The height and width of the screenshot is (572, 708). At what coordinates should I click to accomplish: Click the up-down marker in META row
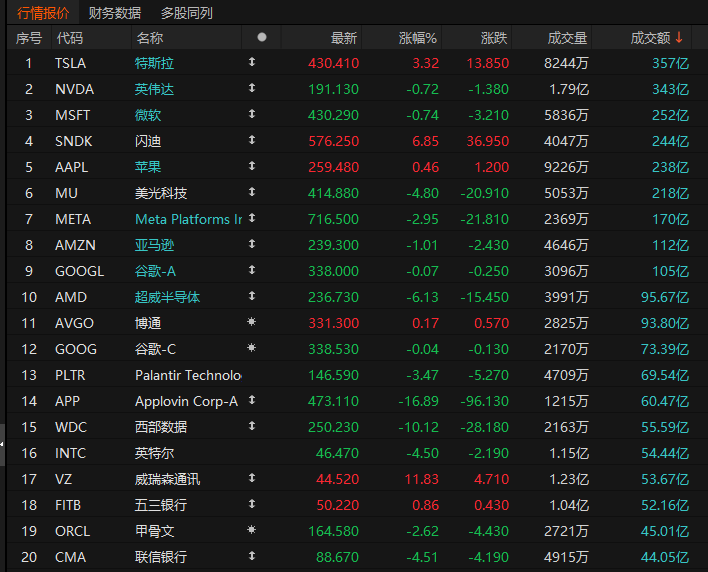click(x=252, y=218)
